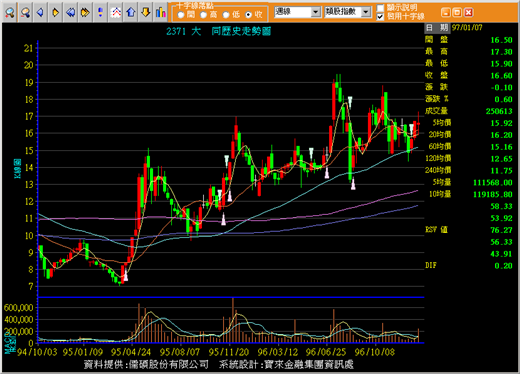Click the blue up arrow icon
Screen dimensions: 520x374
[x=131, y=13]
